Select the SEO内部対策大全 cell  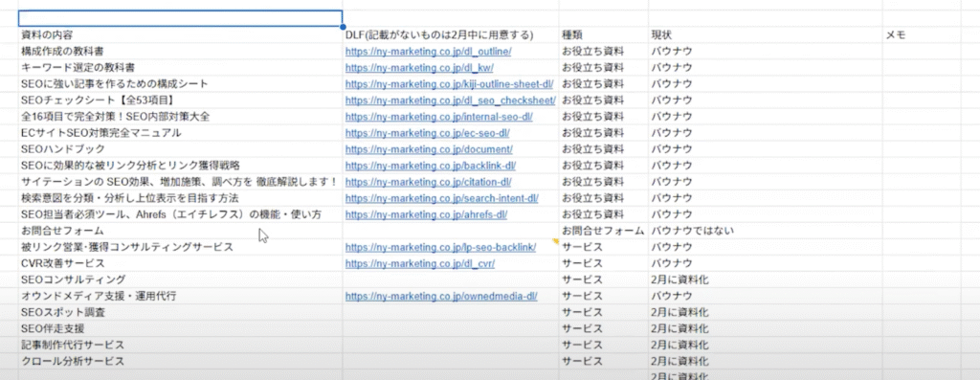tap(181, 116)
